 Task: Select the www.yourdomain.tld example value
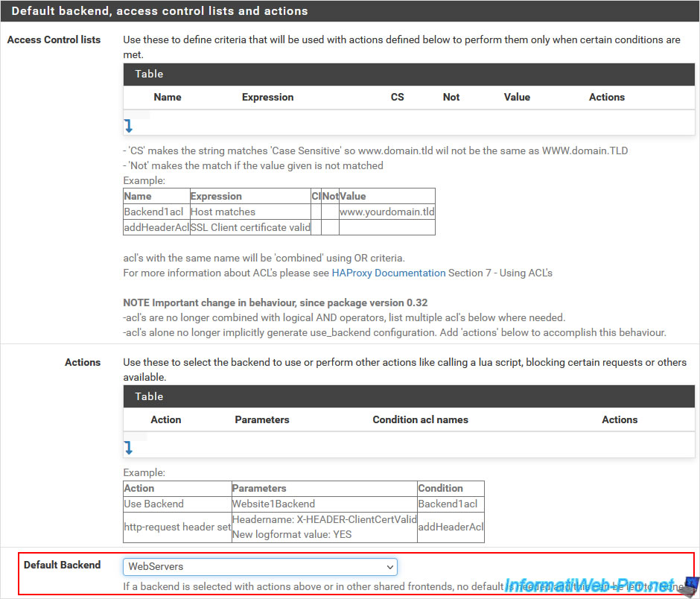(x=387, y=212)
